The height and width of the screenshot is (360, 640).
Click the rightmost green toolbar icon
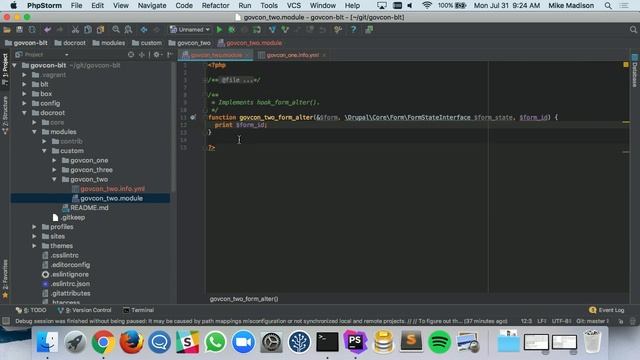point(369,30)
